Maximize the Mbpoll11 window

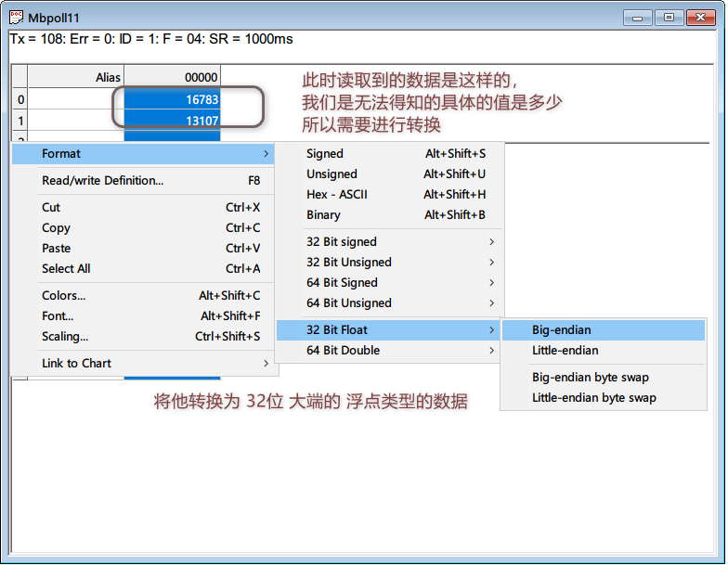[669, 18]
